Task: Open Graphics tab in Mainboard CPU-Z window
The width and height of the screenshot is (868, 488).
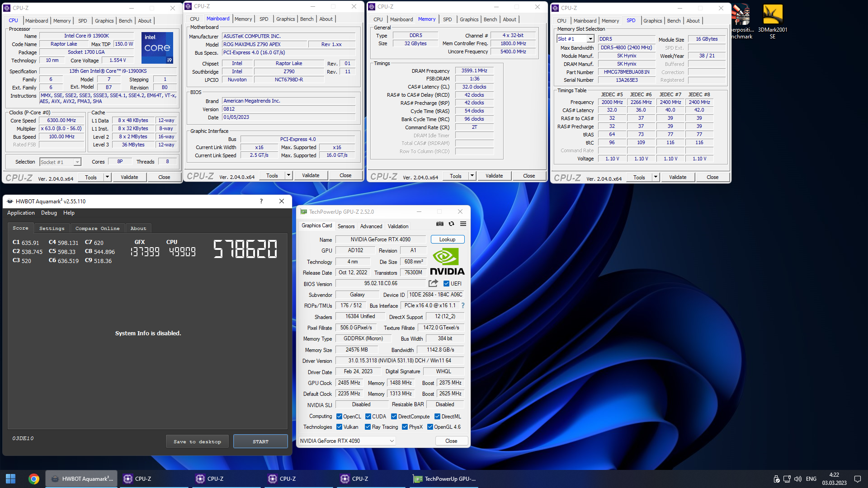Action: pyautogui.click(x=286, y=19)
